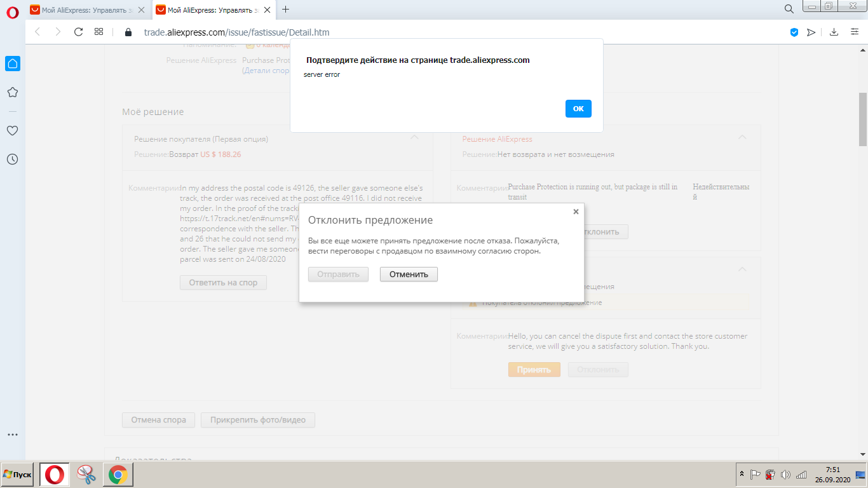The image size is (868, 488).
Task: Open the Пуск start button
Action: click(18, 475)
